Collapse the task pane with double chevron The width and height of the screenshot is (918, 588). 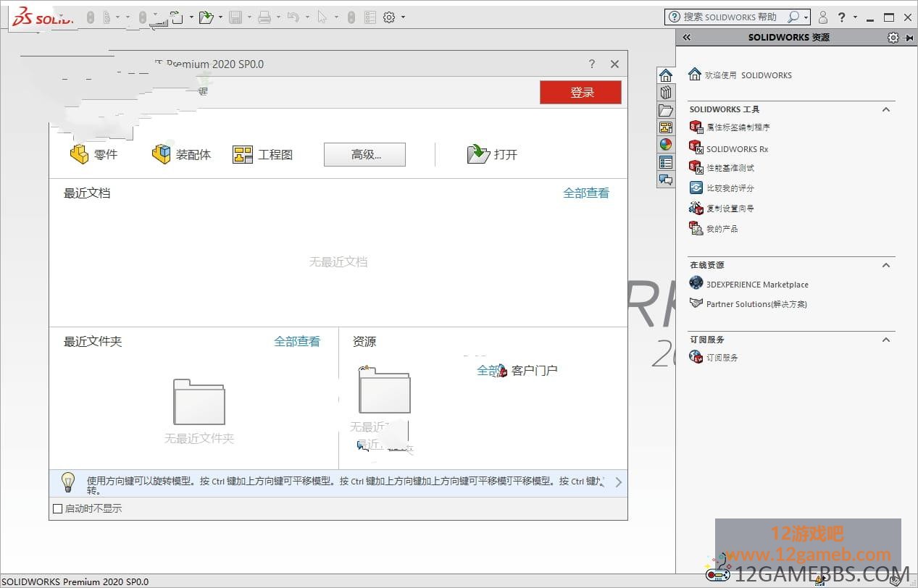(x=687, y=38)
